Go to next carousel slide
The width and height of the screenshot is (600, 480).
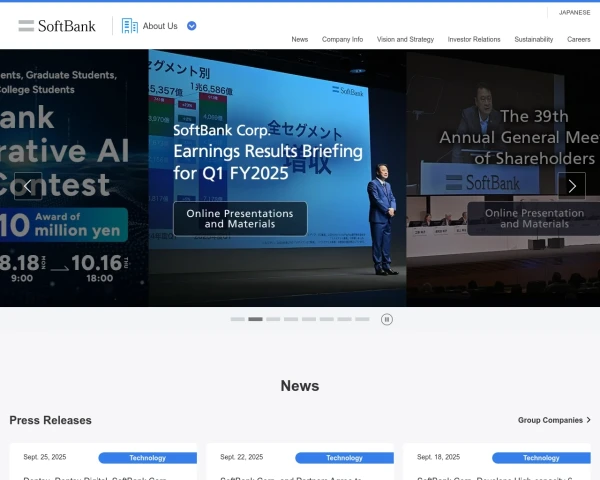572,186
